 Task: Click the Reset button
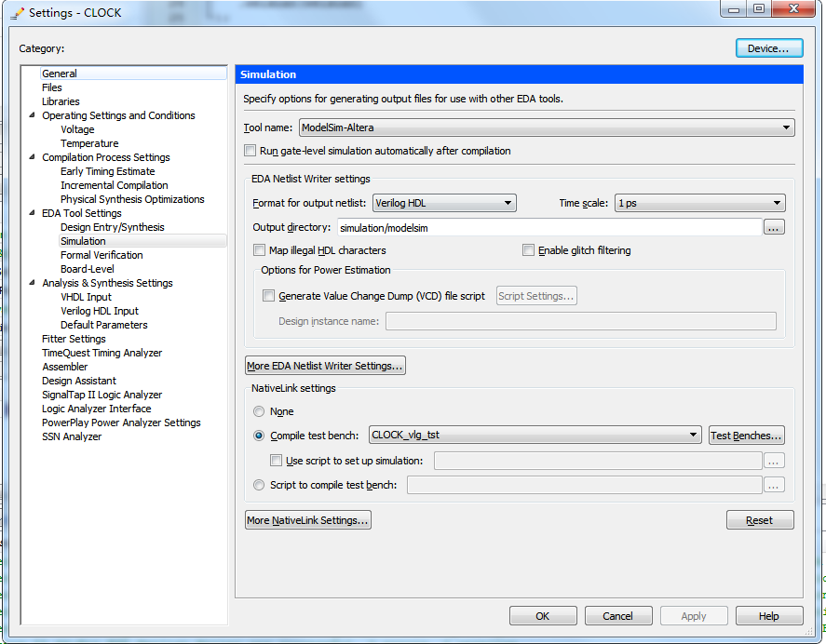[760, 520]
